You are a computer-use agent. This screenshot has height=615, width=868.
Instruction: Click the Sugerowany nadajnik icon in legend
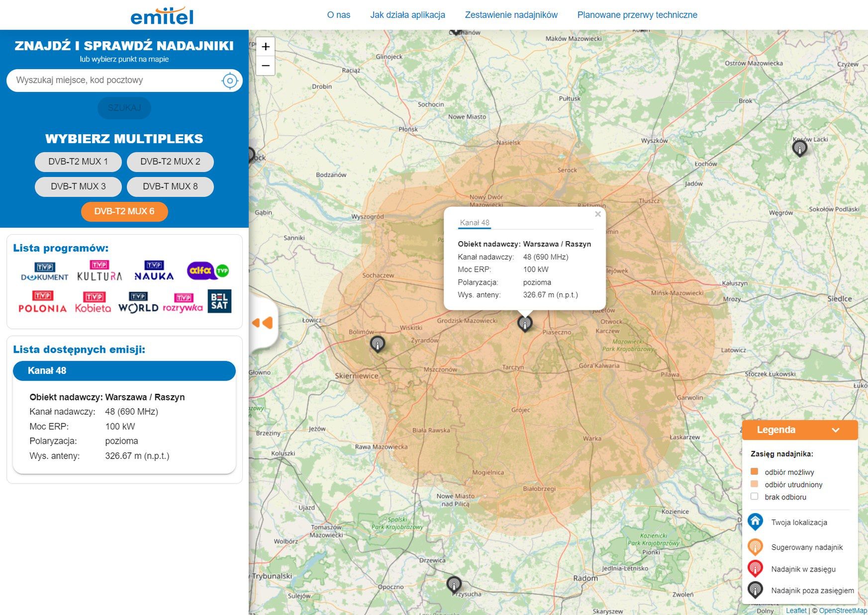755,546
